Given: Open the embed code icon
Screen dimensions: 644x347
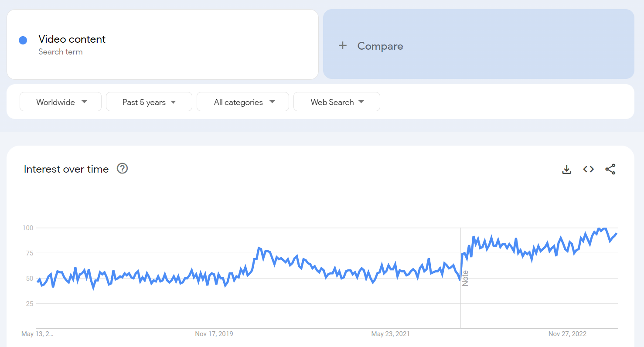Looking at the screenshot, I should click(x=589, y=169).
